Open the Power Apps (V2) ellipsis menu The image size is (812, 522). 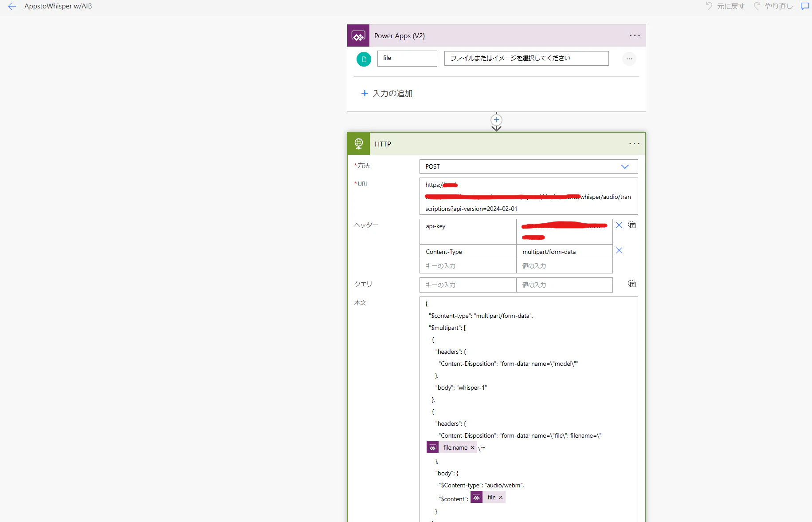pyautogui.click(x=635, y=36)
